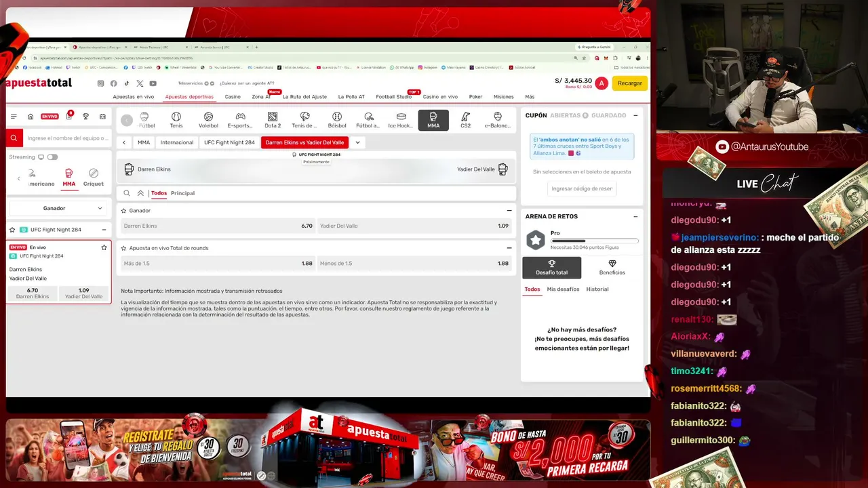Open the Instagram social icon in header

point(100,83)
